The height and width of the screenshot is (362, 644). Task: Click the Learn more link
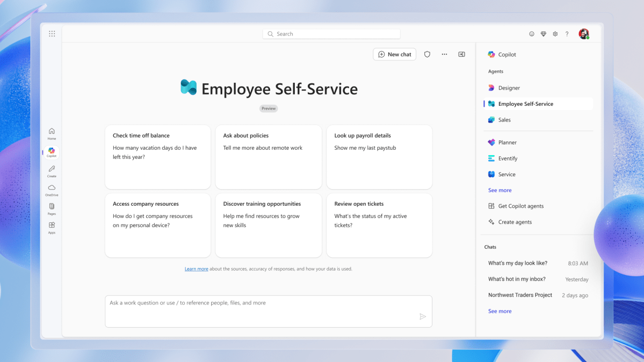197,269
